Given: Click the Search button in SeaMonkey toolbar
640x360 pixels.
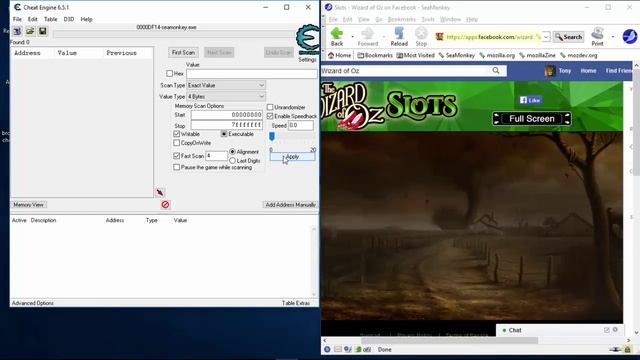Looking at the screenshot, I should 568,37.
